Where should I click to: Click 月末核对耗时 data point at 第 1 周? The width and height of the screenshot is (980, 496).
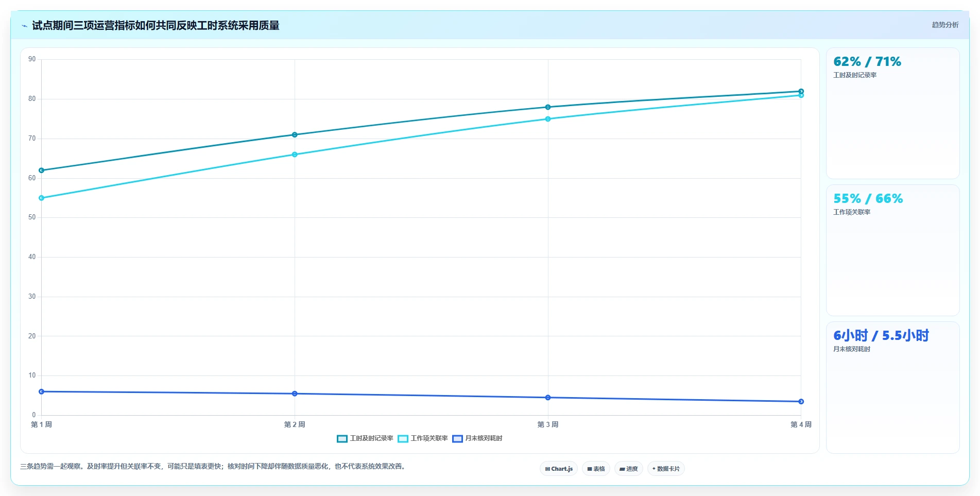tap(42, 391)
